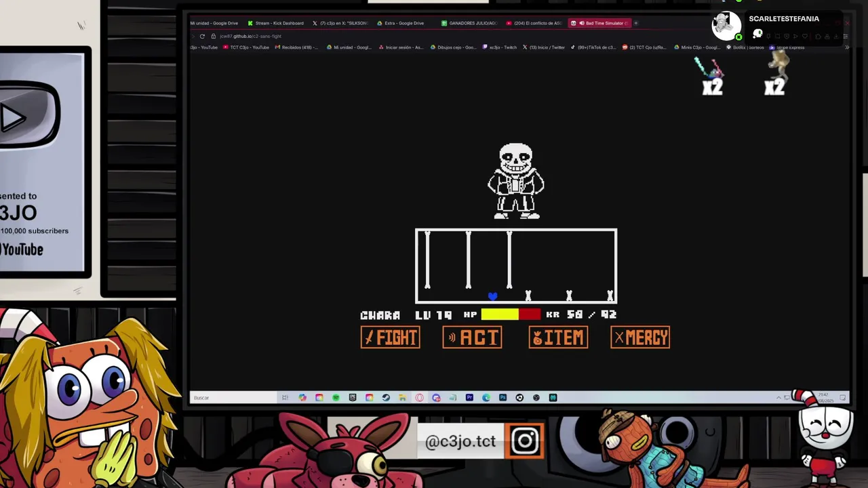This screenshot has height=488, width=868.
Task: Open Inicio / Twitter bookmark
Action: [x=544, y=47]
